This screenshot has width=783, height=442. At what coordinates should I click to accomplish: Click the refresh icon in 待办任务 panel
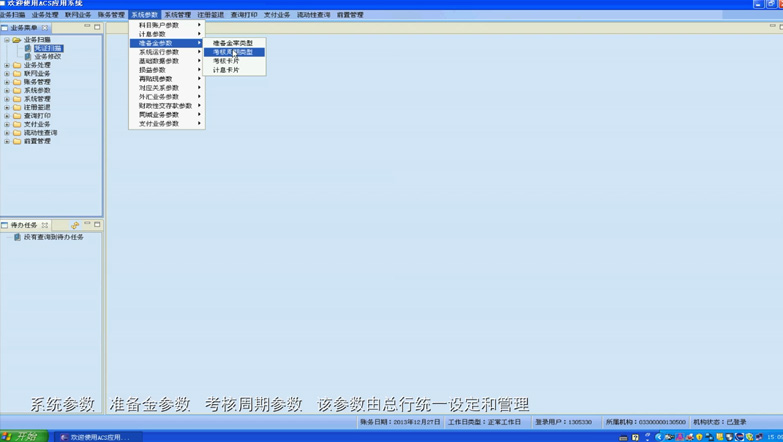click(x=75, y=226)
